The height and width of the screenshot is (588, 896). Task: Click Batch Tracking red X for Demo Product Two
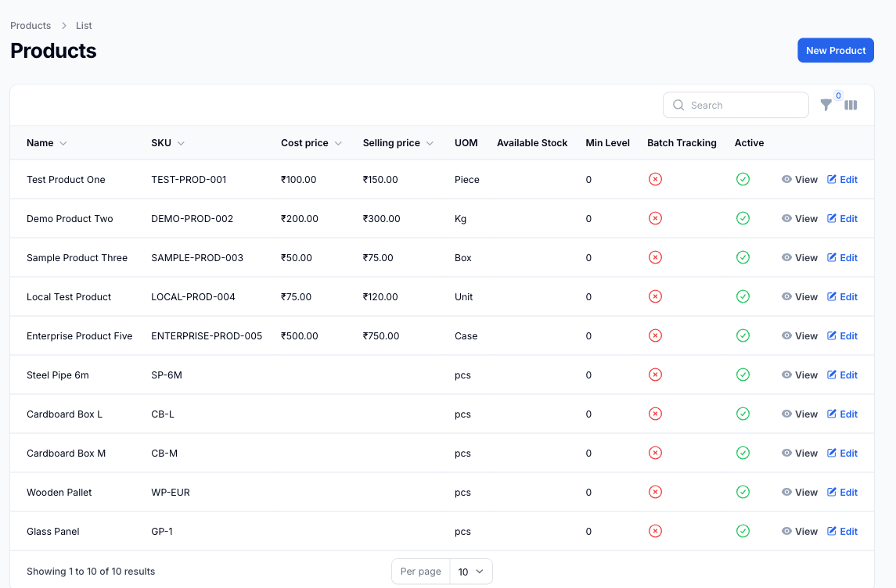[x=656, y=219]
